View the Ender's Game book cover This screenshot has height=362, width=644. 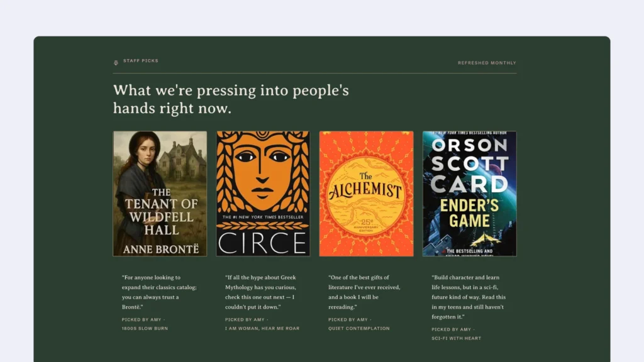tap(469, 194)
